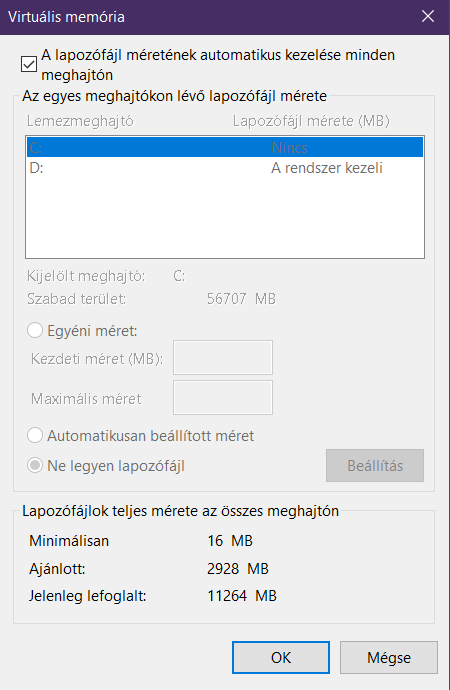Viewport: 450px width, 690px height.
Task: Click the Jelenleg lefoglalt 11264 MB value
Action: [242, 596]
